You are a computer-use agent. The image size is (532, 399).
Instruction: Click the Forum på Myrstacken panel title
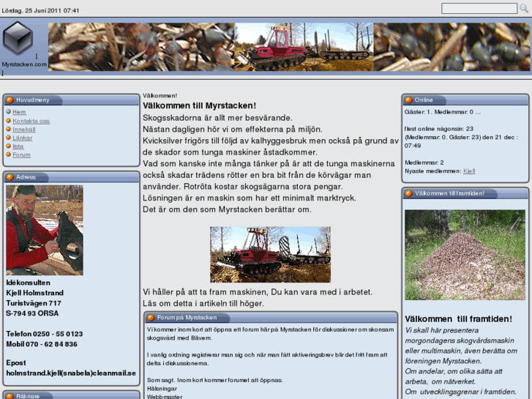pos(187,318)
